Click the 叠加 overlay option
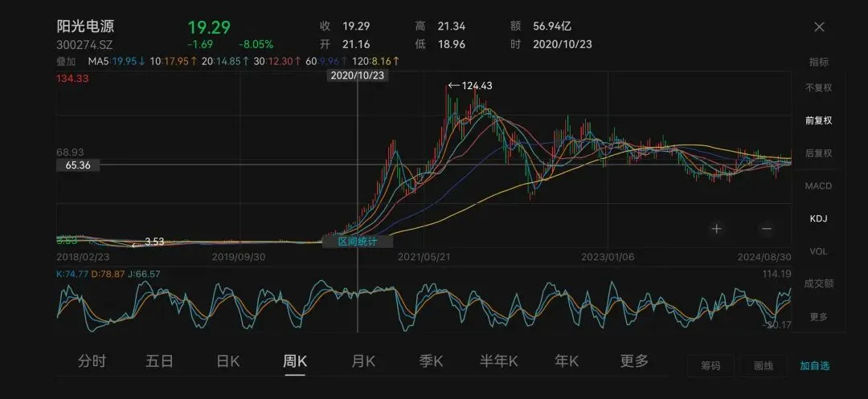The height and width of the screenshot is (399, 868). pyautogui.click(x=67, y=61)
